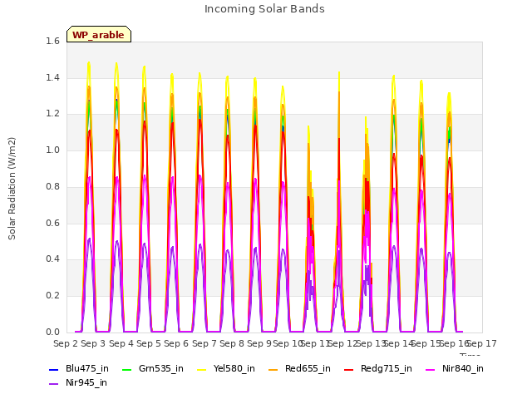The height and width of the screenshot is (399, 532).
Task: Click the Sep 7 x-axis tick label
Action: 204,343
